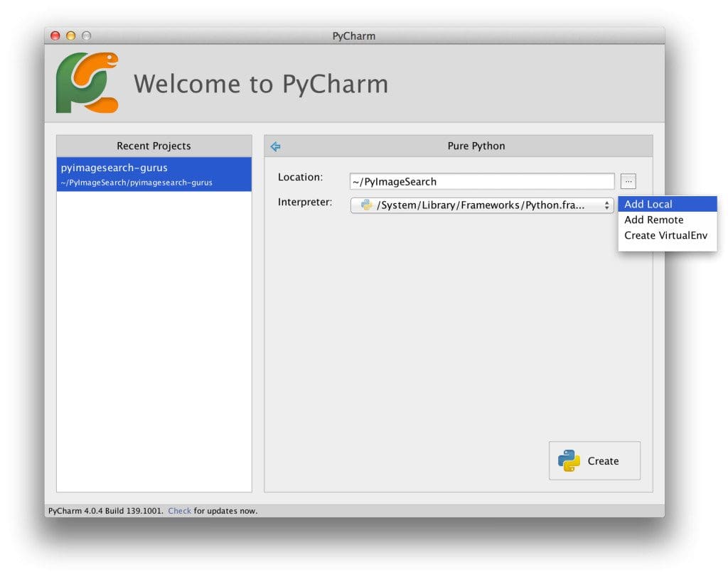728x579 pixels.
Task: Select the pyimagesearch-gurus recent project
Action: (154, 173)
